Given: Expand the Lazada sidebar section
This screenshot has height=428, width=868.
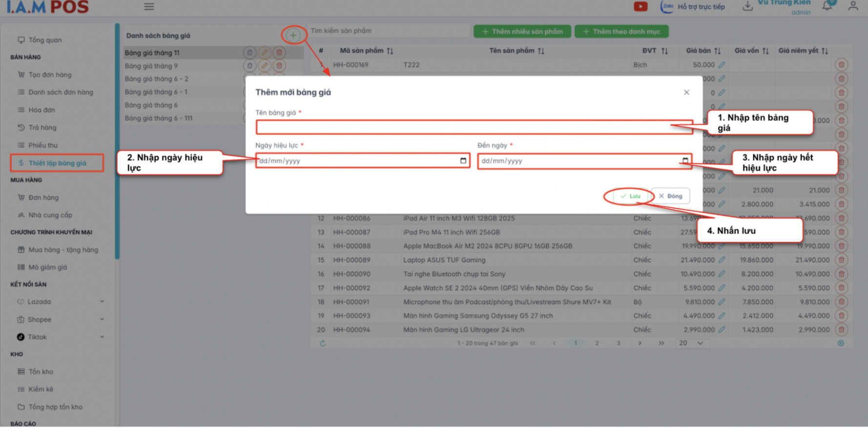Looking at the screenshot, I should click(x=102, y=302).
